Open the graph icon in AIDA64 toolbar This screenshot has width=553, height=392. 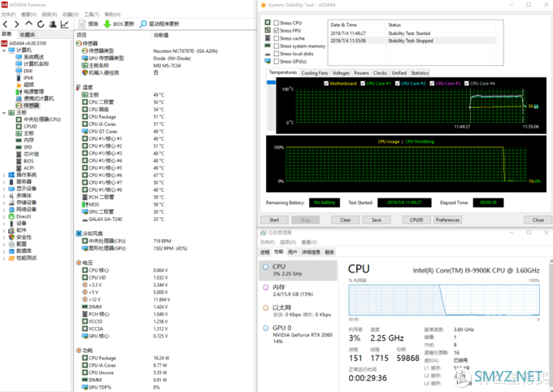click(x=64, y=24)
